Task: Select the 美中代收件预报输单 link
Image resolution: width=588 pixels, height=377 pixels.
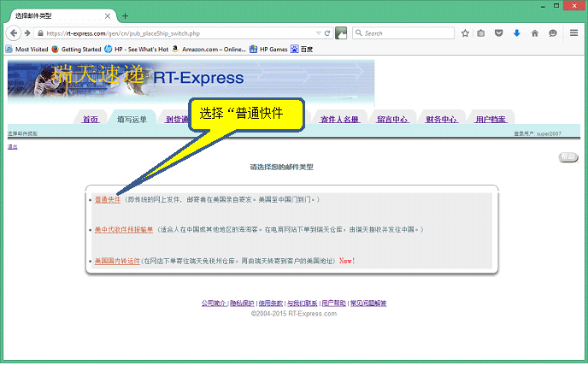Action: pos(124,230)
